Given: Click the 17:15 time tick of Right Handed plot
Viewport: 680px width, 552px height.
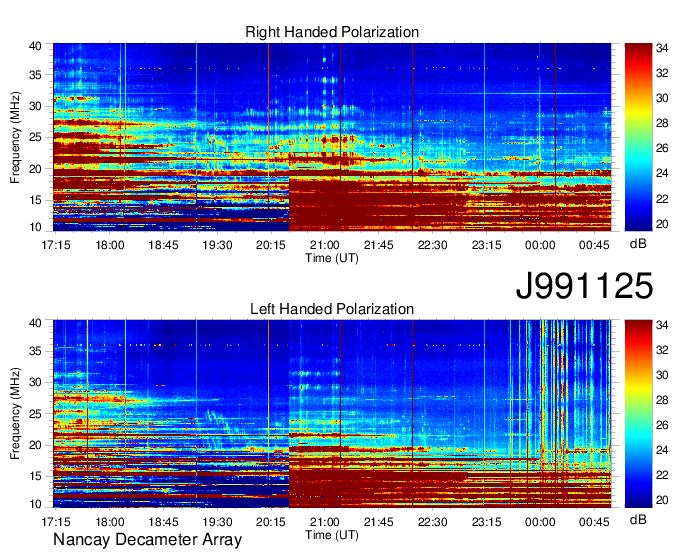Looking at the screenshot, I should point(56,245).
